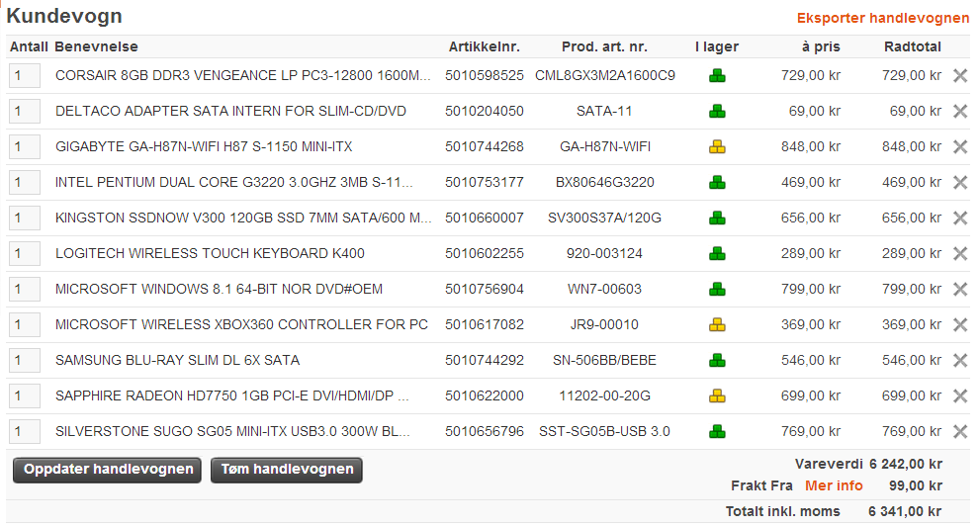Click Artikkelnr. column header
This screenshot has width=980, height=526.
485,46
